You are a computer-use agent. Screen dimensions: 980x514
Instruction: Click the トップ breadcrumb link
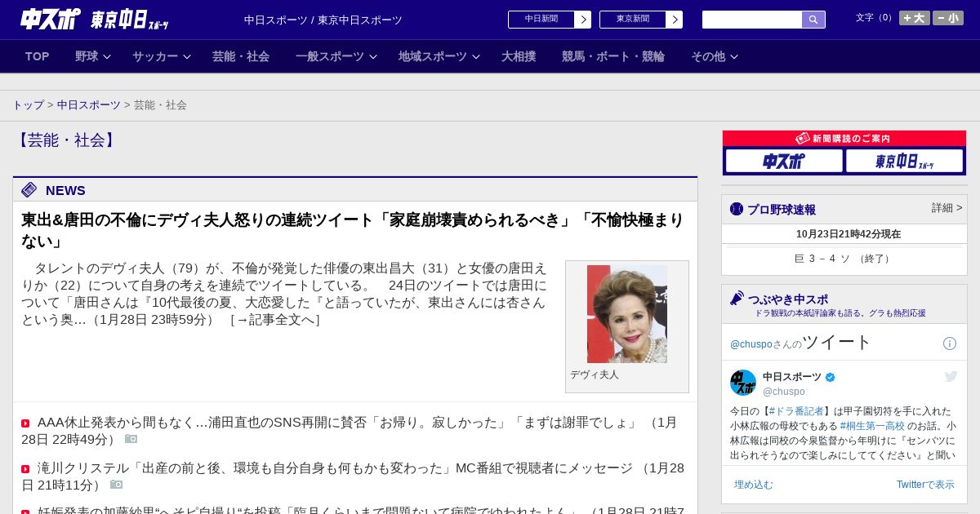(29, 105)
